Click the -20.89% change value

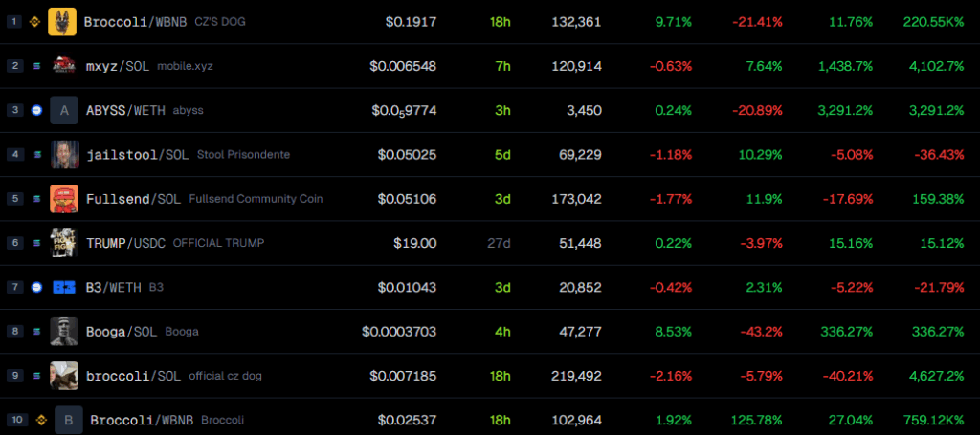click(x=758, y=111)
